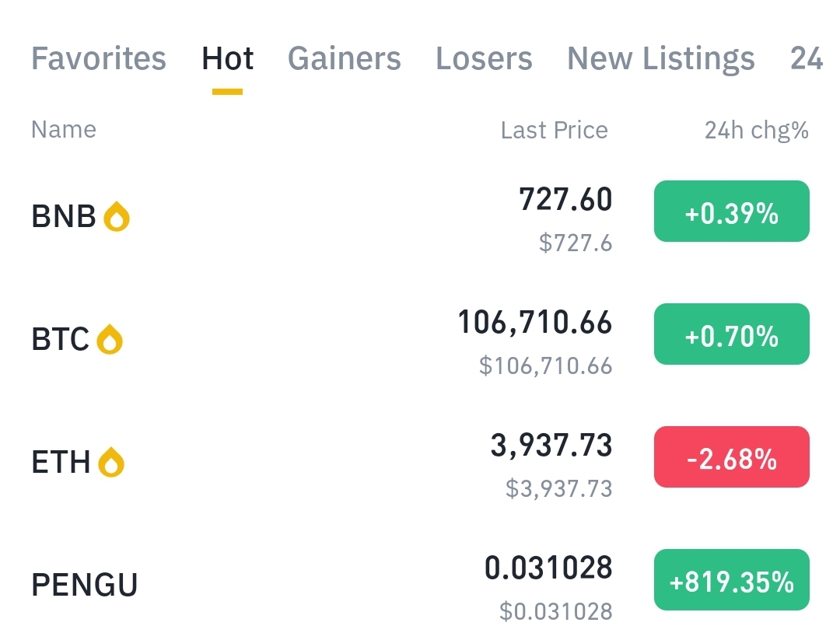Open the Losers tab
This screenshot has height=640, width=840.
(x=485, y=58)
